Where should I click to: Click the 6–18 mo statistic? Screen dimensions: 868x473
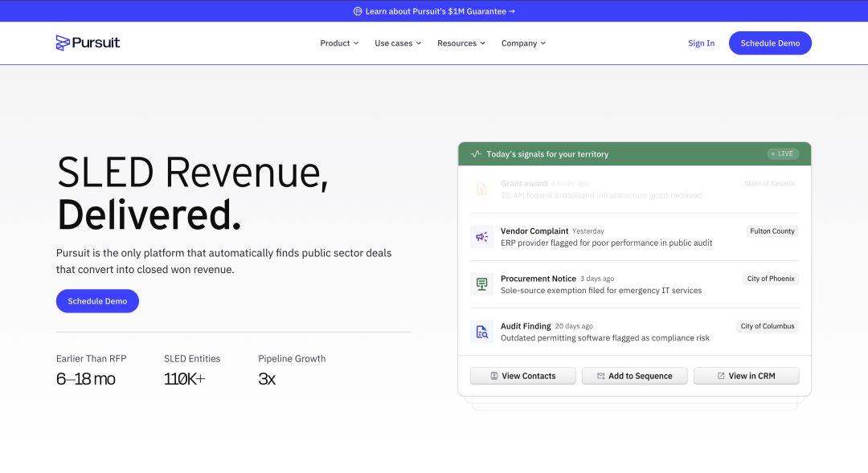[x=86, y=379]
